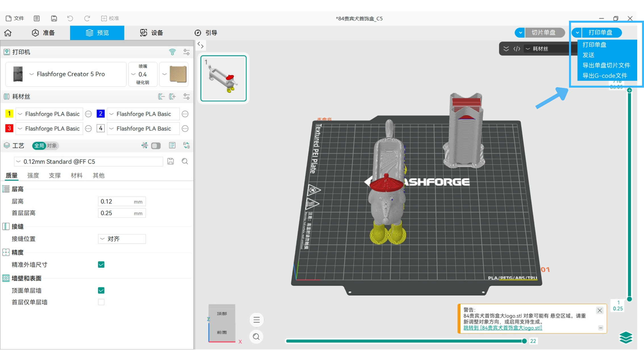Open the printer Wi-Fi connection icon
The image size is (644, 350).
coord(172,52)
